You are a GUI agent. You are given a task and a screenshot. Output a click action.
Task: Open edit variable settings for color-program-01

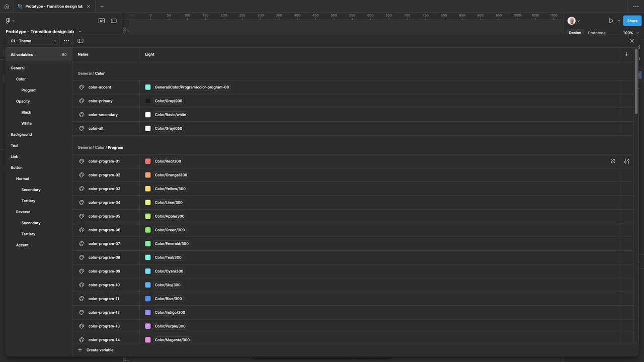(627, 161)
